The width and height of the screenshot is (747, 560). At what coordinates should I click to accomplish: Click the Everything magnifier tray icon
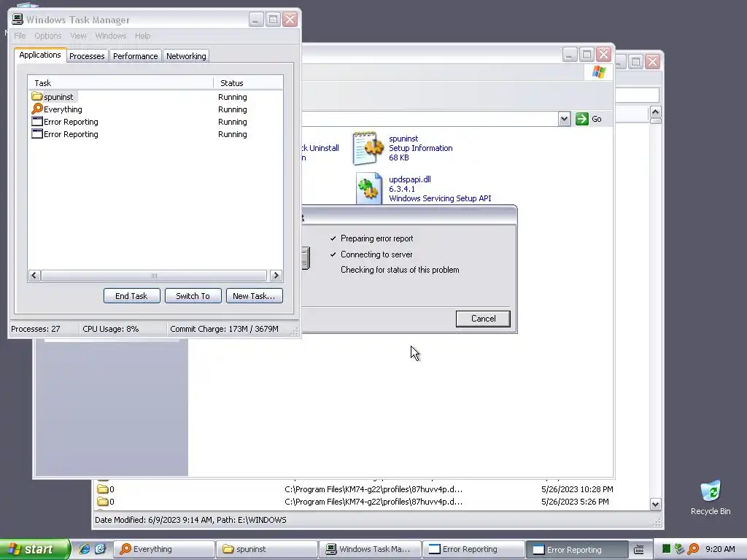(693, 549)
